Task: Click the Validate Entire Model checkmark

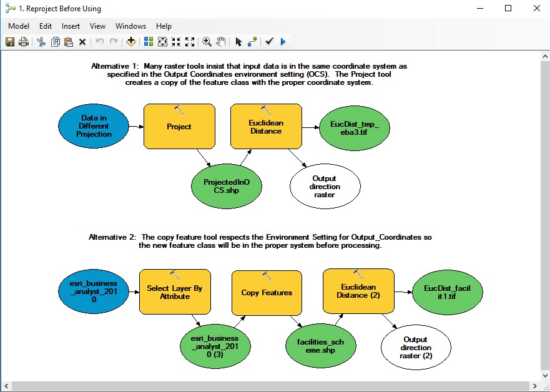Action: (269, 42)
